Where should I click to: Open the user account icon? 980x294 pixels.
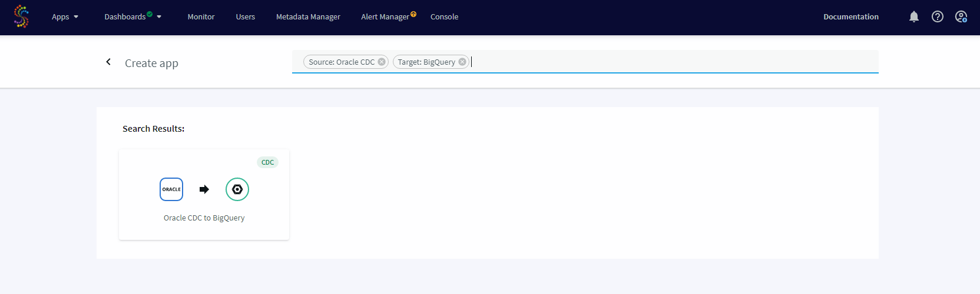pos(961,16)
